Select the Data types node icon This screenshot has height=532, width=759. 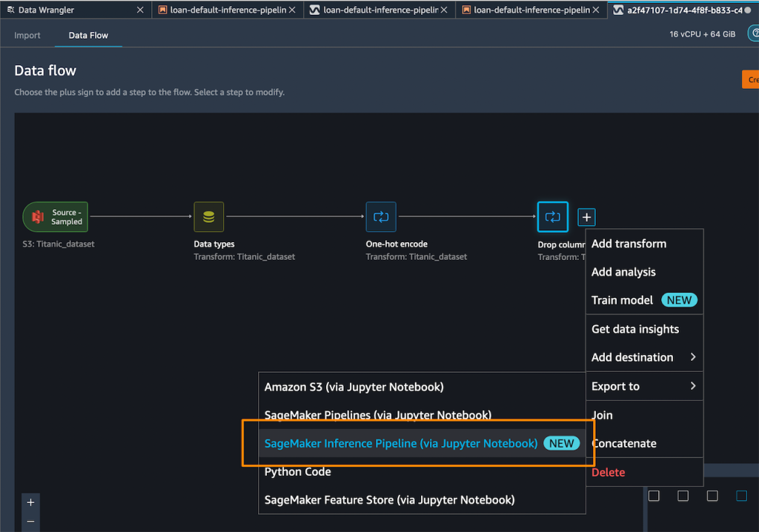(x=208, y=217)
